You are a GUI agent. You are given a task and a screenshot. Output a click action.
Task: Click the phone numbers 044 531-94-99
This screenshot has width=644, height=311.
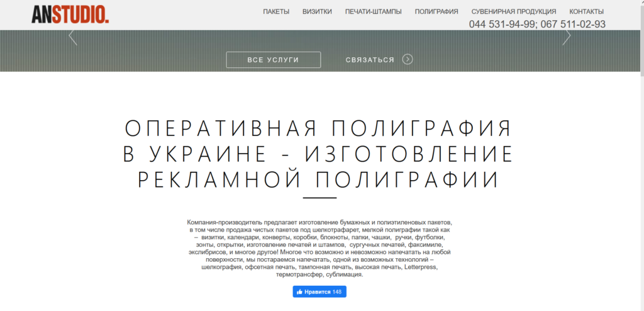[502, 25]
